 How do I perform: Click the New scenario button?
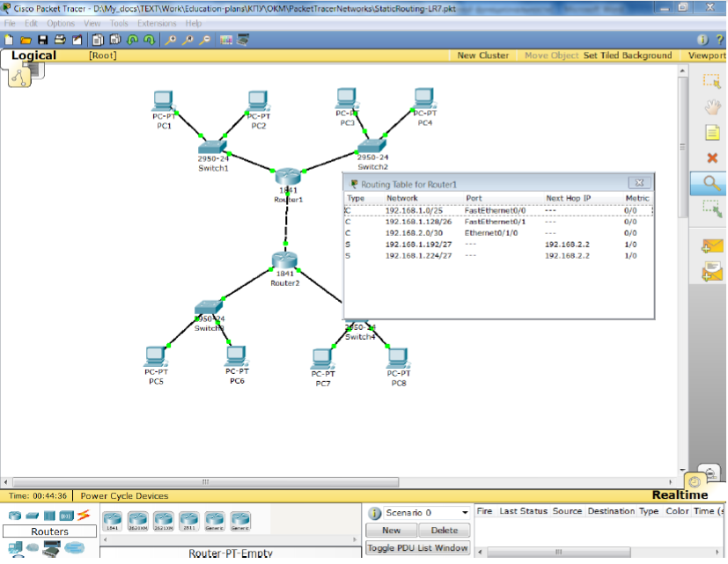pos(392,530)
